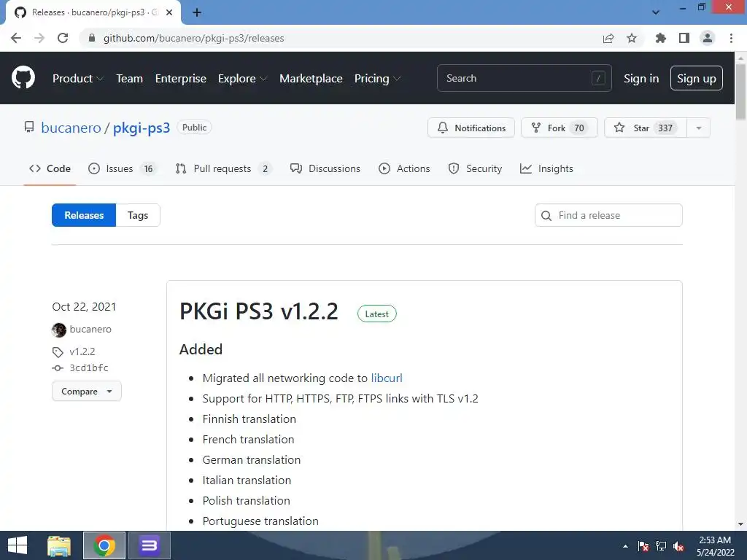This screenshot has width=747, height=560.
Task: Click the network tray icon
Action: click(661, 546)
